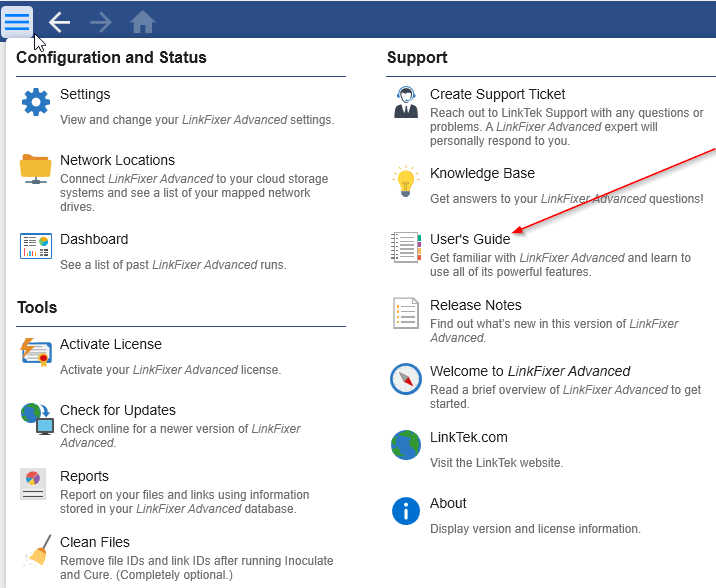Click the Release Notes document icon
Viewport: 716px width, 588px height.
tap(406, 313)
